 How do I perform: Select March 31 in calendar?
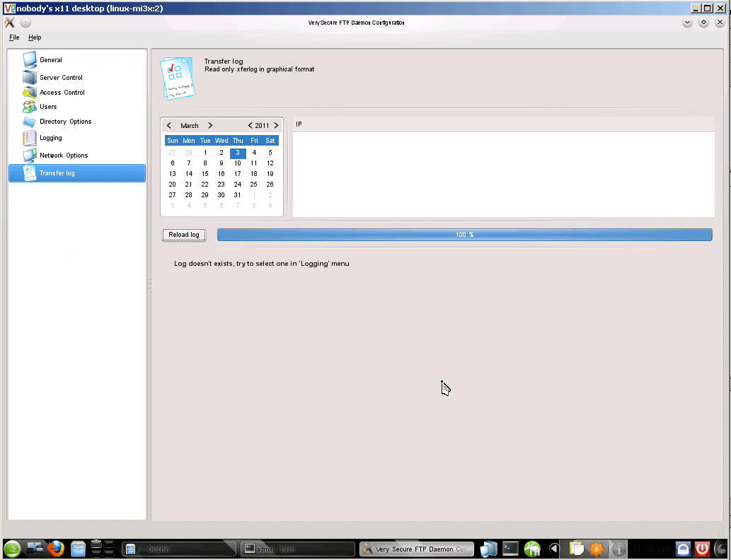[237, 194]
